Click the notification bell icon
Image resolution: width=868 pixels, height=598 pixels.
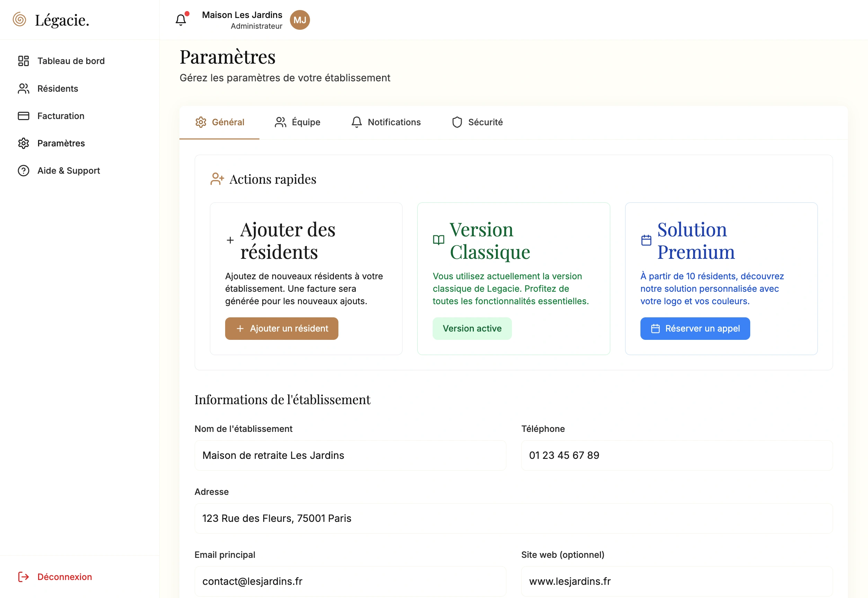pyautogui.click(x=181, y=20)
